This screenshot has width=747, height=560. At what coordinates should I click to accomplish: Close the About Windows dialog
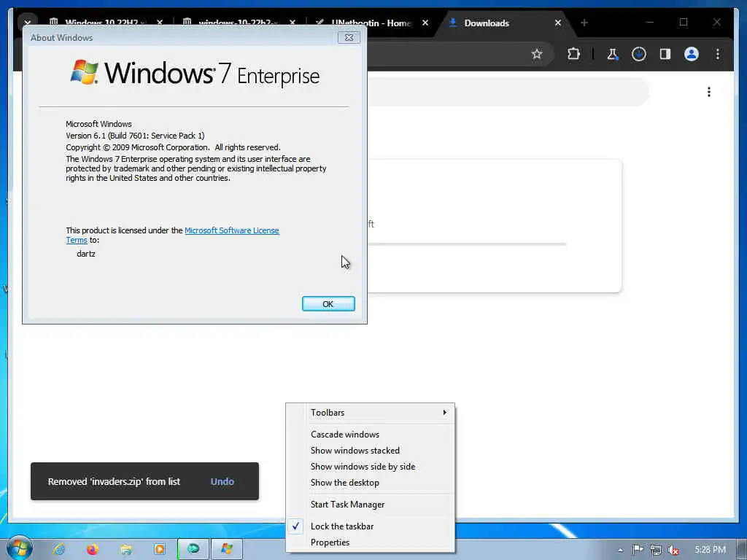click(x=349, y=37)
